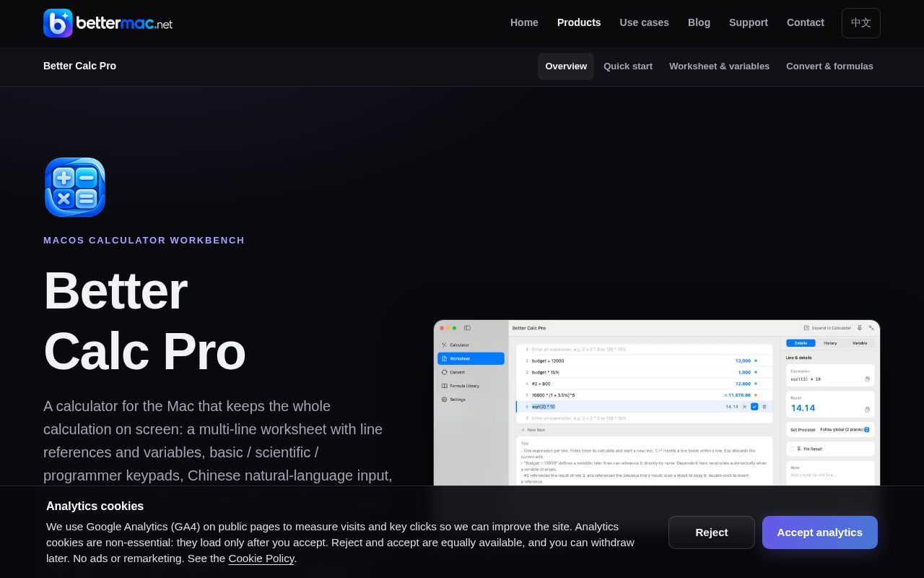Image resolution: width=924 pixels, height=578 pixels.
Task: Switch to the Quick start tab
Action: click(x=628, y=66)
